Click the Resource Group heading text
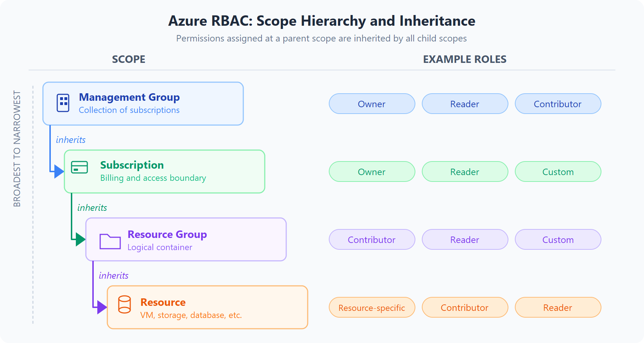Viewport: 644px width, 343px height. 167,234
